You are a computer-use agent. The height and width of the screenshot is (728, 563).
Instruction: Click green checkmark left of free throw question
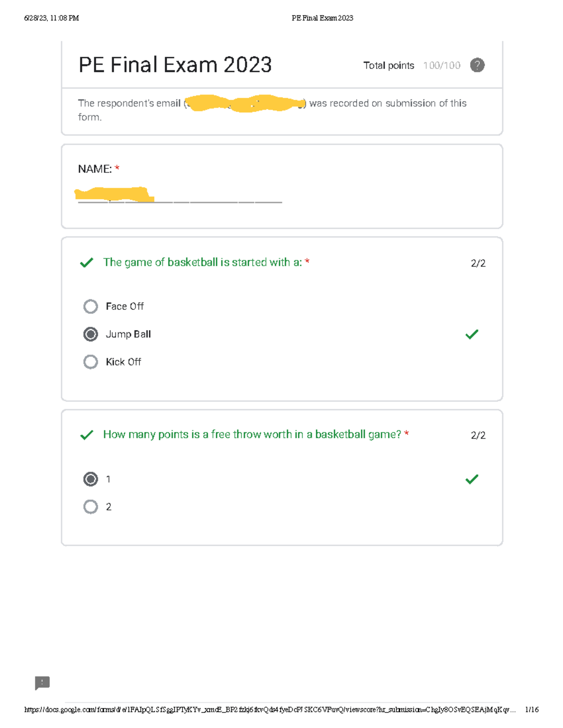(x=87, y=435)
